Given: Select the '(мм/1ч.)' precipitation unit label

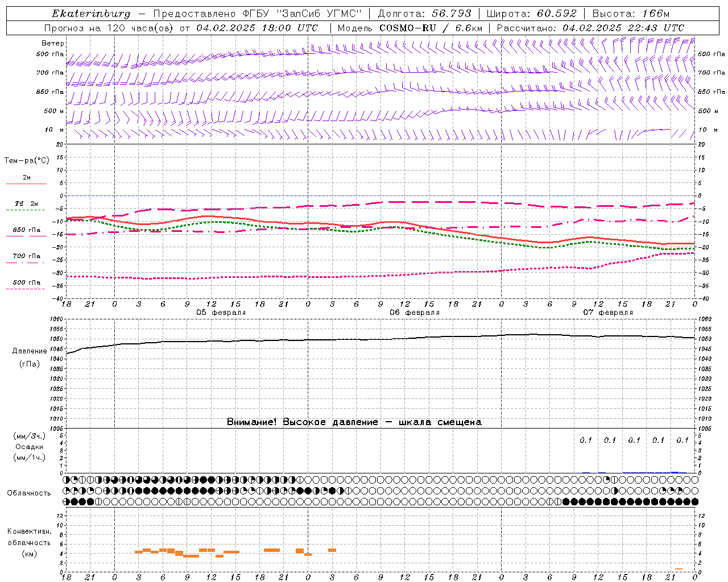Looking at the screenshot, I should point(29,458).
